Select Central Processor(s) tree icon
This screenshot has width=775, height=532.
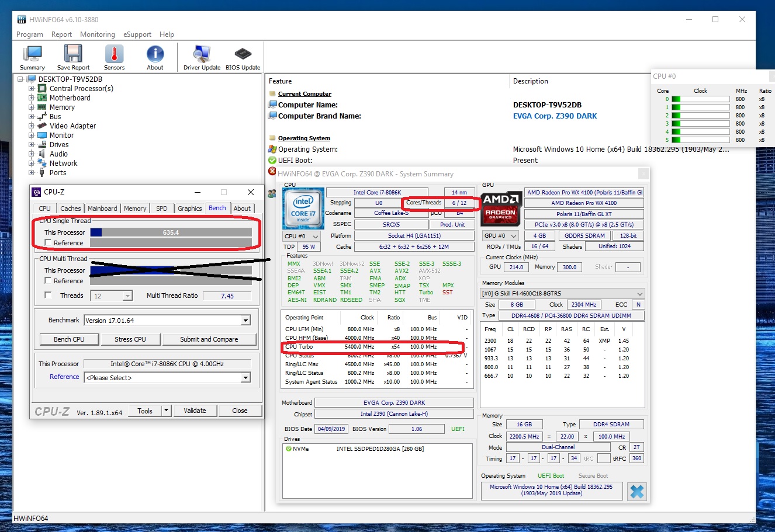point(42,89)
